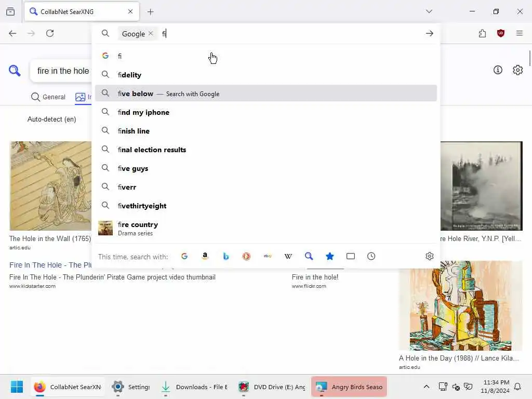The height and width of the screenshot is (399, 532).
Task: Choose fire country drama series suggestion
Action: tap(266, 229)
